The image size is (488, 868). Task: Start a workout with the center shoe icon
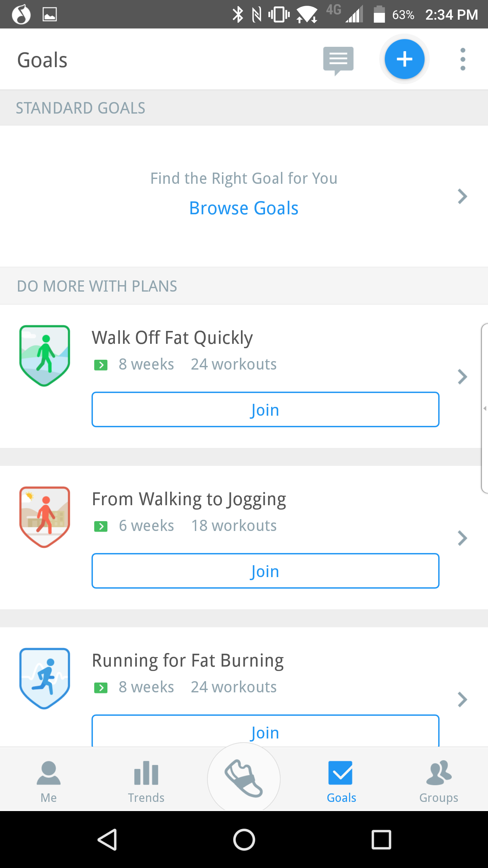click(x=244, y=778)
